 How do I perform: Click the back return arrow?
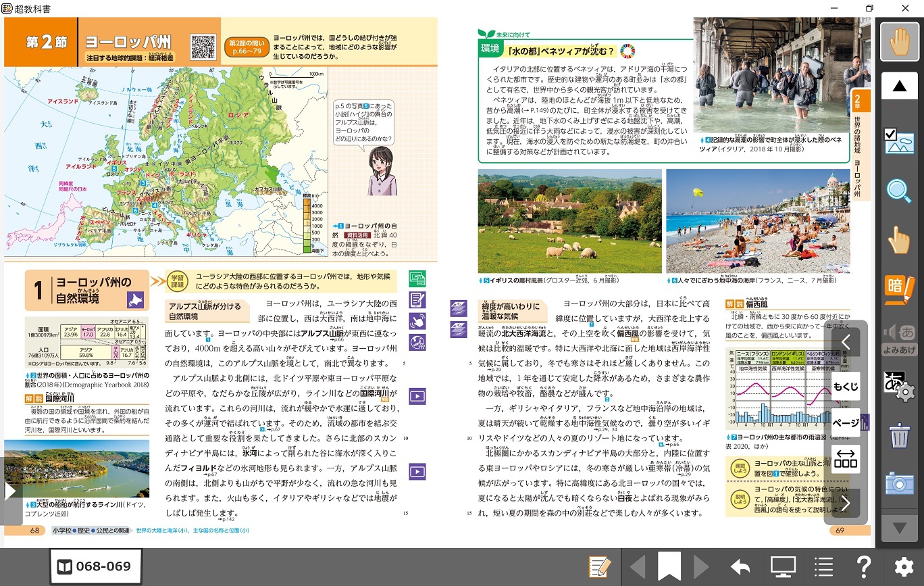[x=740, y=566]
